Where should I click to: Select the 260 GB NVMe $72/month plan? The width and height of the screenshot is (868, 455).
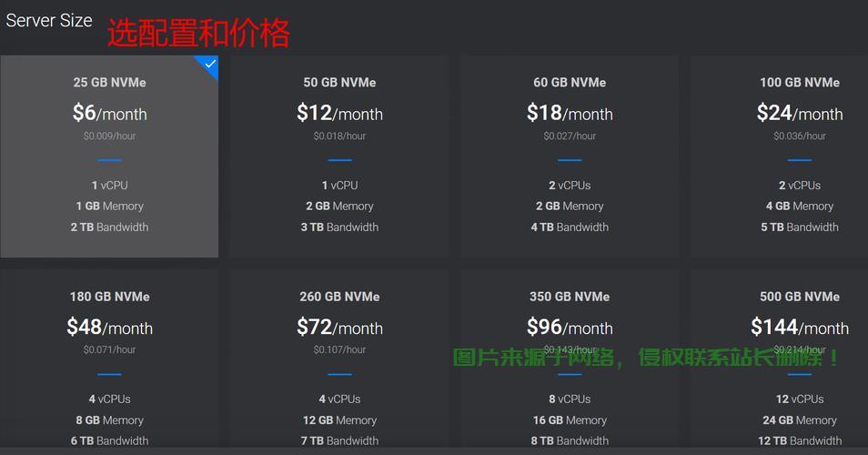[339, 328]
